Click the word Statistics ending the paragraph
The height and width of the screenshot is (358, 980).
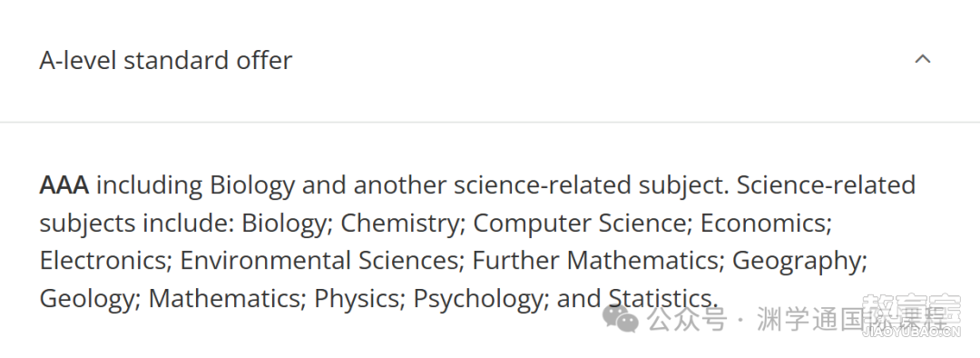click(x=660, y=298)
